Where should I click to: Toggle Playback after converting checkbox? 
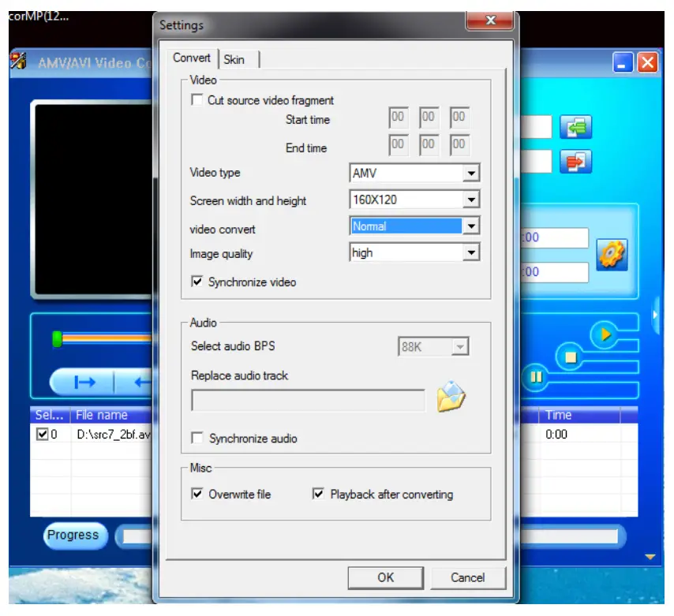tap(318, 494)
